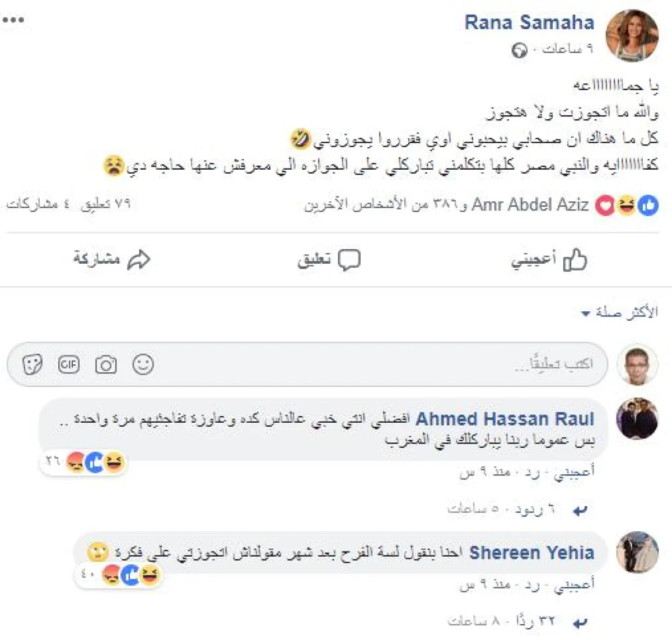The width and height of the screenshot is (672, 640).
Task: Open the post options three-dots menu
Action: (13, 20)
